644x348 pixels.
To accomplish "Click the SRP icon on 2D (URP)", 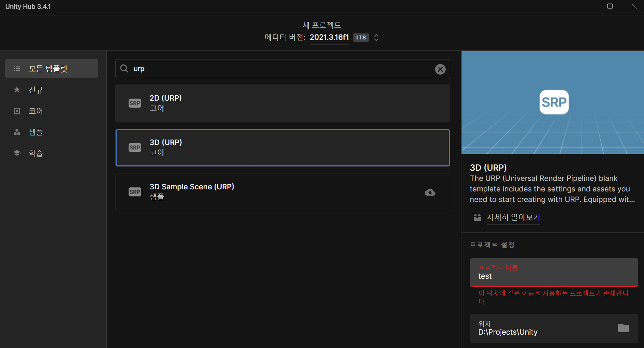I will (x=135, y=103).
